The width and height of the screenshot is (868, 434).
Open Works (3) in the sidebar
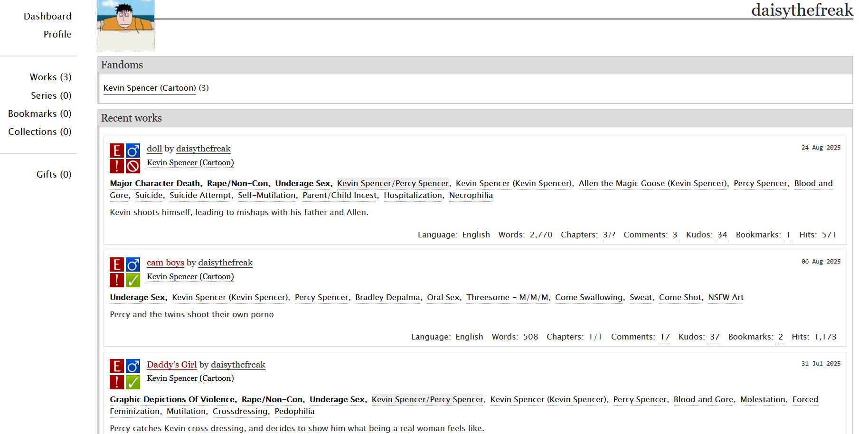(x=51, y=77)
